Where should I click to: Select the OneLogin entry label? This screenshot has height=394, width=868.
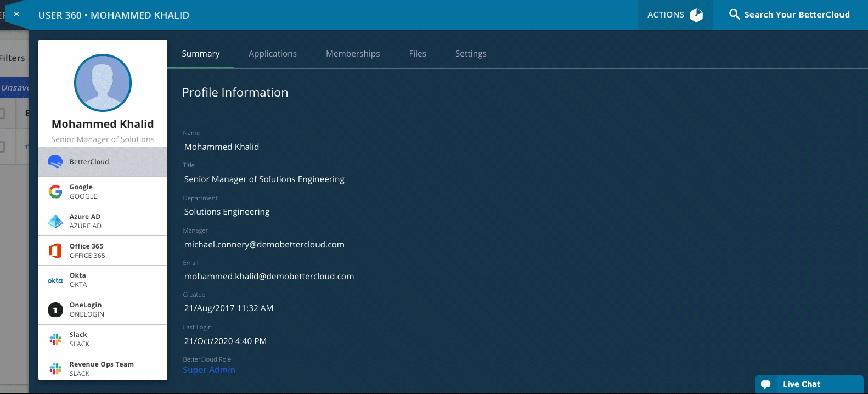[87, 309]
